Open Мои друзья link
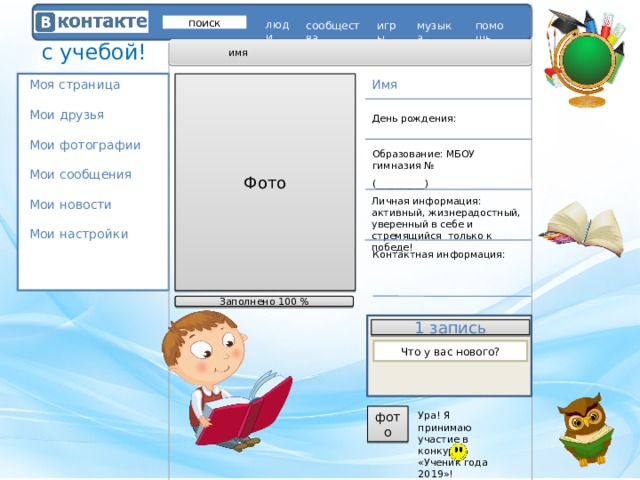Viewport: 640px width, 480px height. click(x=67, y=115)
